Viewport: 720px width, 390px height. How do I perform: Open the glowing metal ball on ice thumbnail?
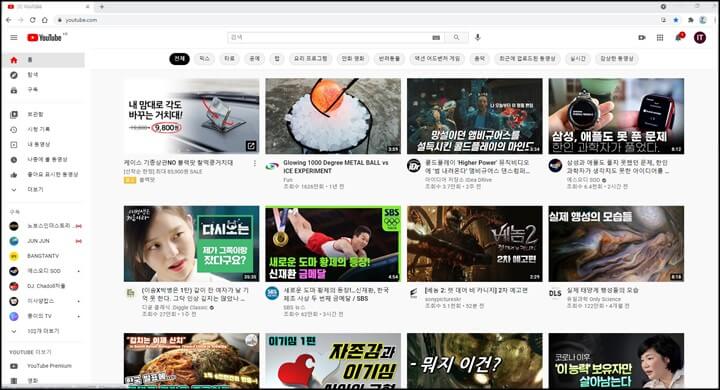333,116
